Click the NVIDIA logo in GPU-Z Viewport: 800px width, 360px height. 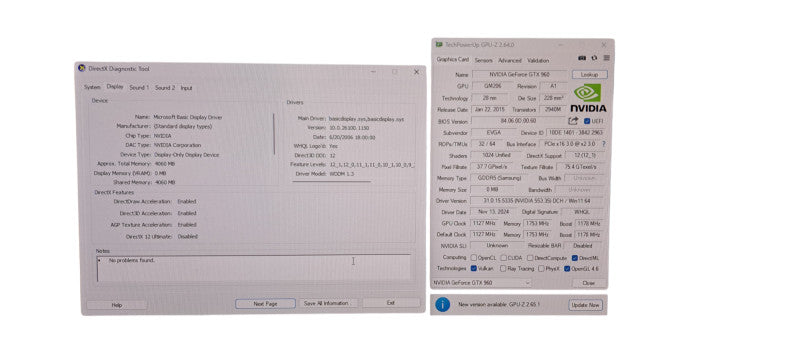[588, 97]
